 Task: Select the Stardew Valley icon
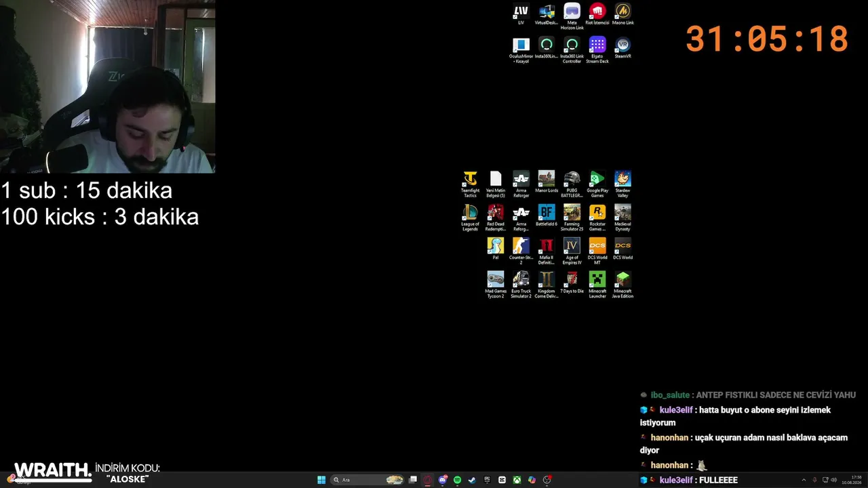pos(623,184)
